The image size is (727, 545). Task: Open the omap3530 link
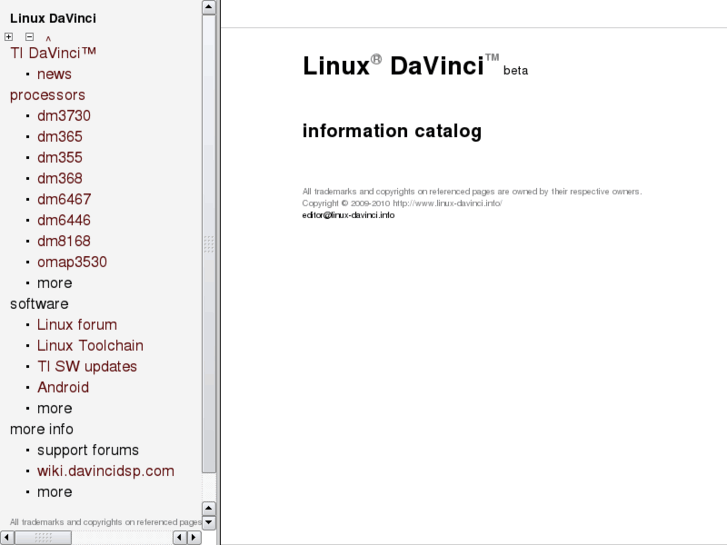pyautogui.click(x=72, y=262)
